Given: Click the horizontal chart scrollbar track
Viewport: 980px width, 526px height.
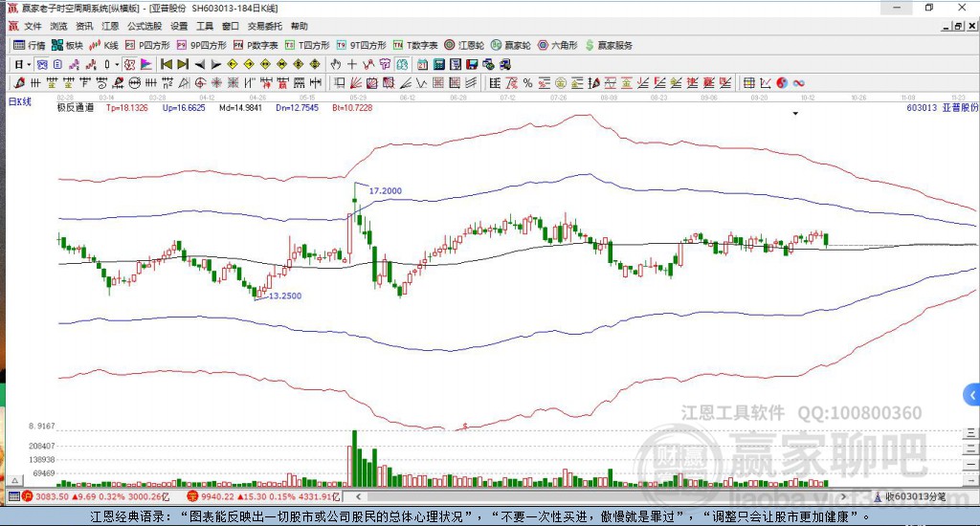Looking at the screenshot, I should 600,496.
